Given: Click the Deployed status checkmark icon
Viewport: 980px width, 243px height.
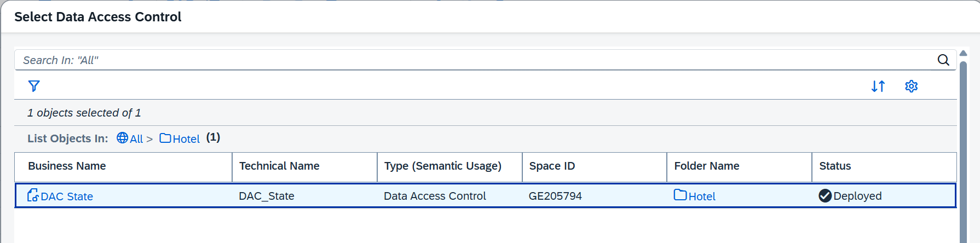Looking at the screenshot, I should coord(825,195).
